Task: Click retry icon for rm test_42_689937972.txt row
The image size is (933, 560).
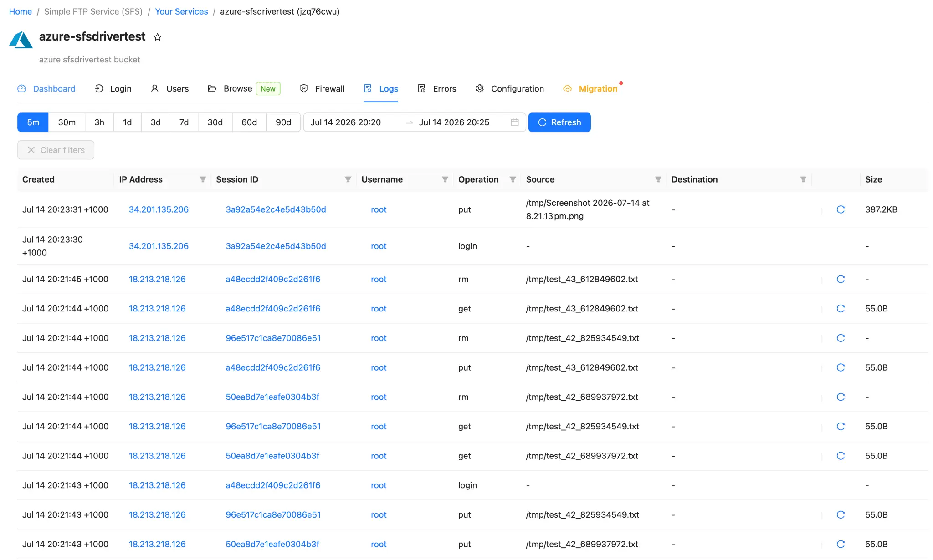Action: point(841,397)
